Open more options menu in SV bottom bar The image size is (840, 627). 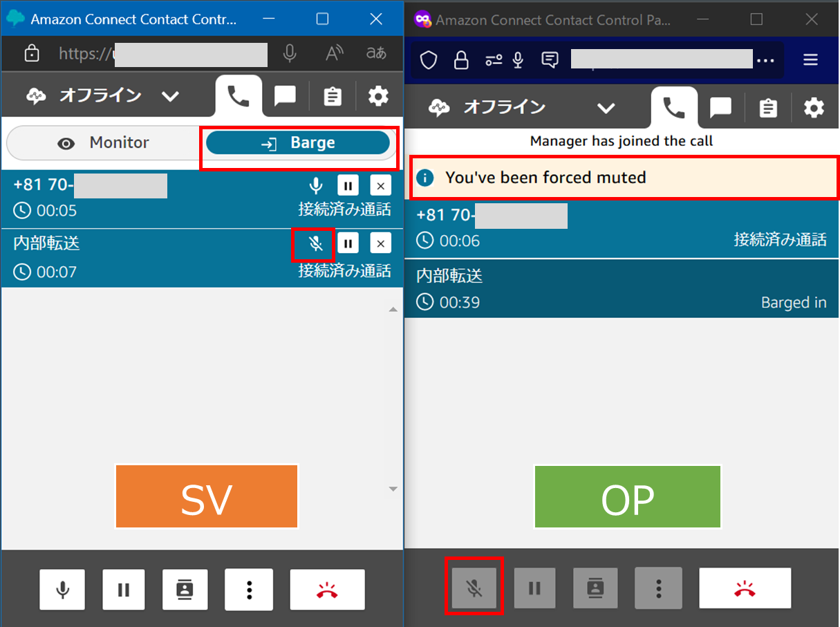250,590
